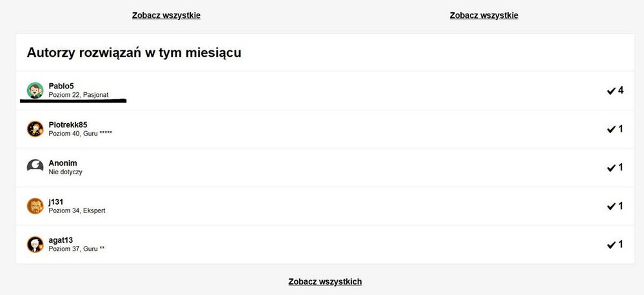Click Piotrekk85's avatar icon
This screenshot has width=644, height=295.
pos(35,129)
